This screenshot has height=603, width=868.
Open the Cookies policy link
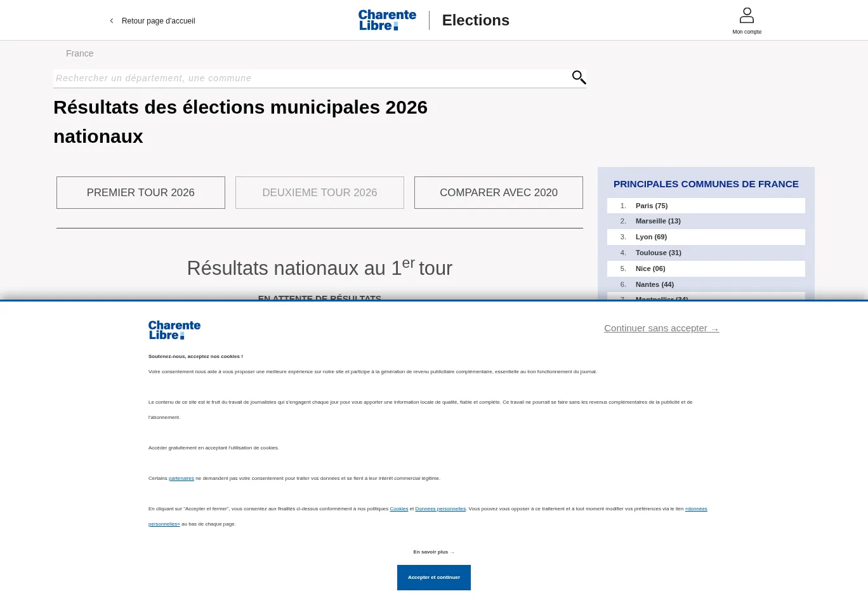pyautogui.click(x=399, y=509)
